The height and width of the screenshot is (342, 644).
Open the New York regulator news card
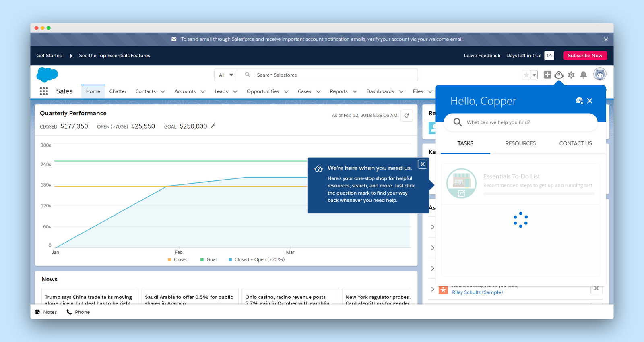click(x=378, y=296)
